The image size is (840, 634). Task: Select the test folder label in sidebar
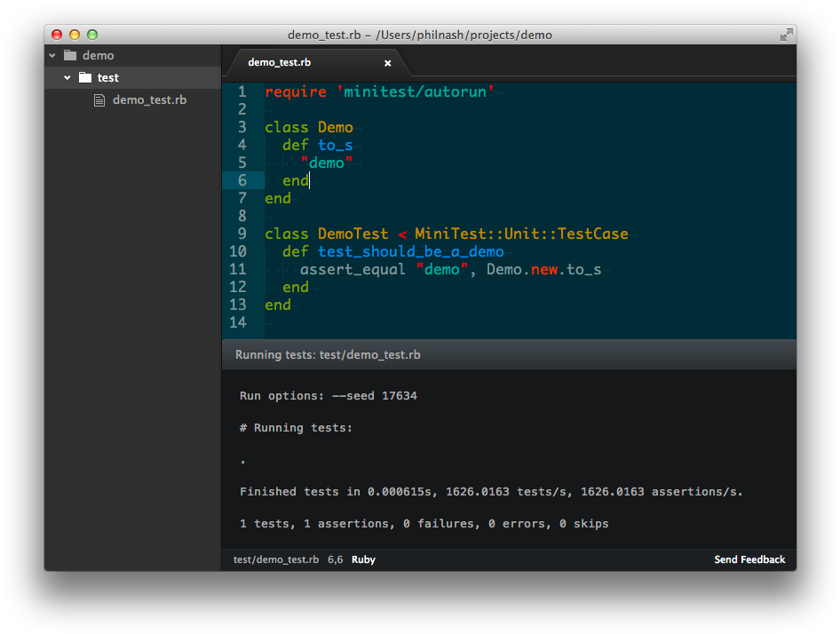pos(108,77)
